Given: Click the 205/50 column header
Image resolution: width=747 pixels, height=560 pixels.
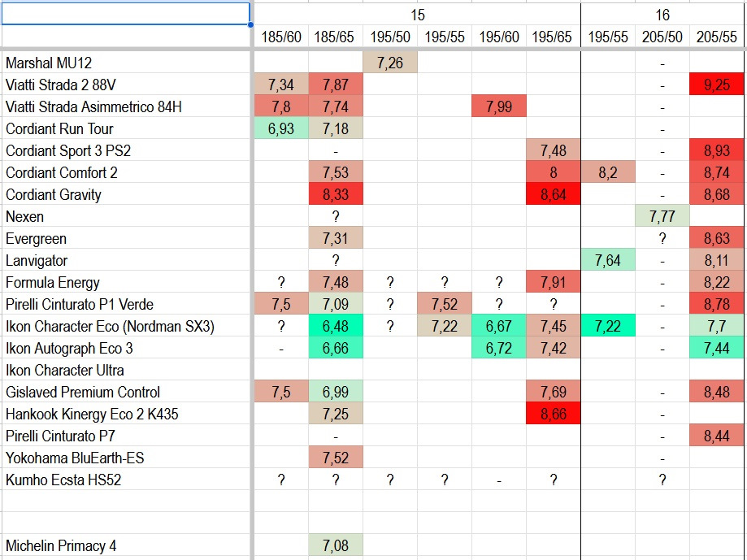Looking at the screenshot, I should [x=662, y=37].
